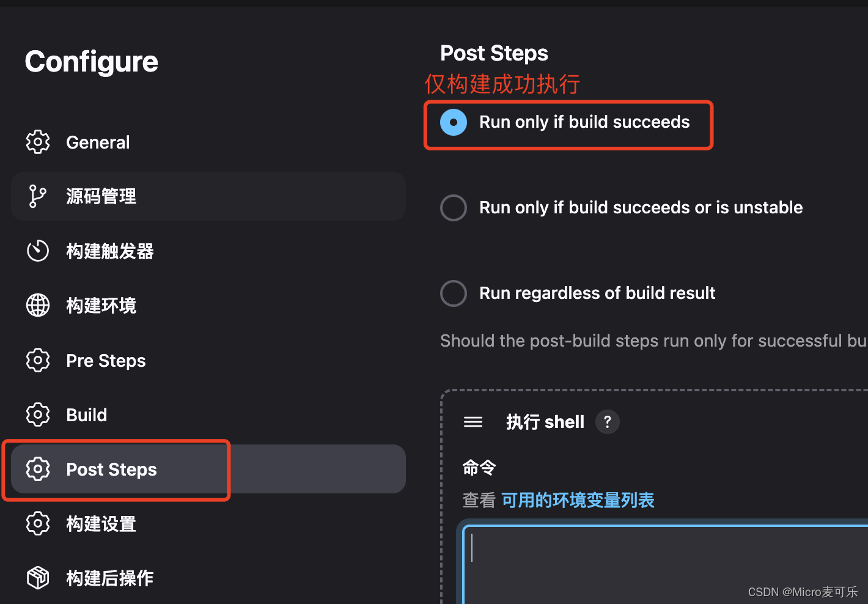Click the drag handle of 执行 shell step
Screen dimensions: 868x604
(x=473, y=422)
